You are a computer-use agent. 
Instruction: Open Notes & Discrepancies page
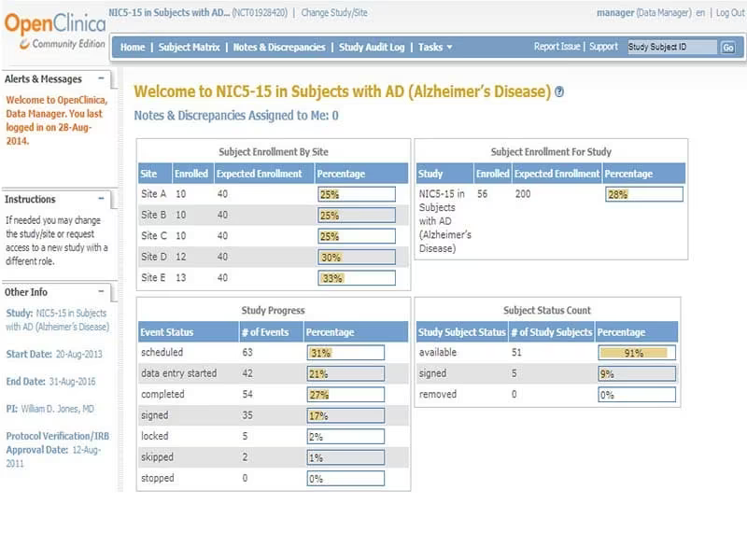point(279,48)
